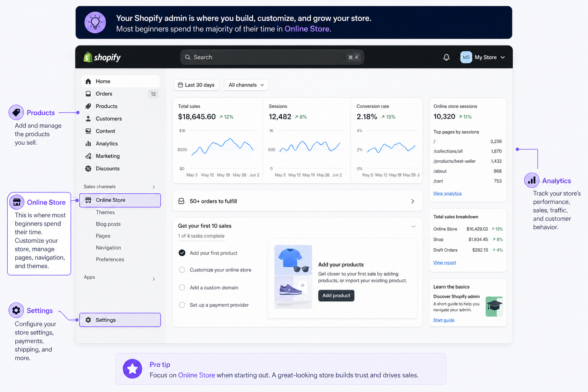Click the Analytics bar chart sidebar icon

click(88, 144)
